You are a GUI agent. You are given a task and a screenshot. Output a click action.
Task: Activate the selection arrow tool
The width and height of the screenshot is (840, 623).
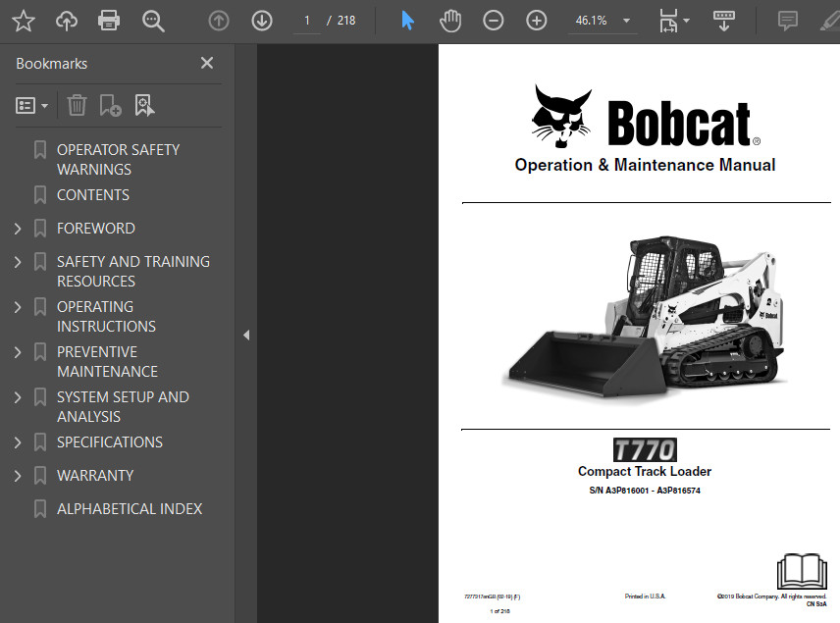407,21
